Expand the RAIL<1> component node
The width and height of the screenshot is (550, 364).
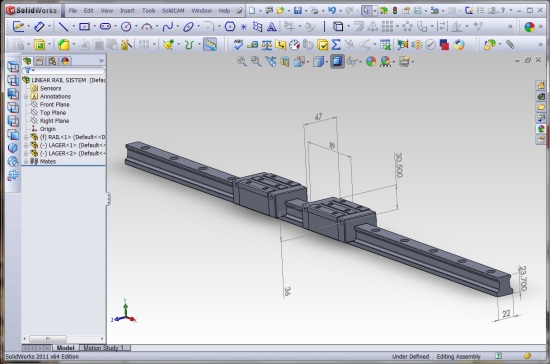point(26,137)
